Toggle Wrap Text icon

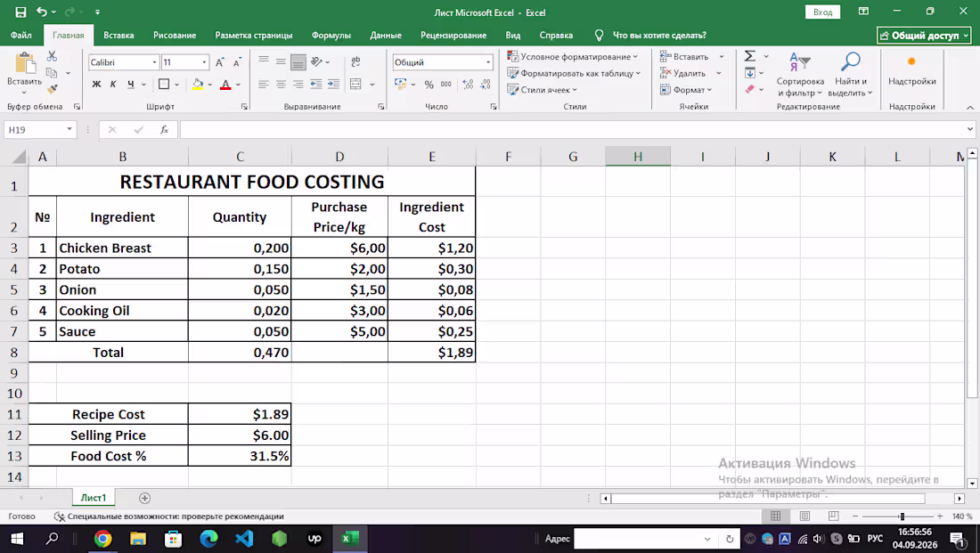click(x=355, y=61)
